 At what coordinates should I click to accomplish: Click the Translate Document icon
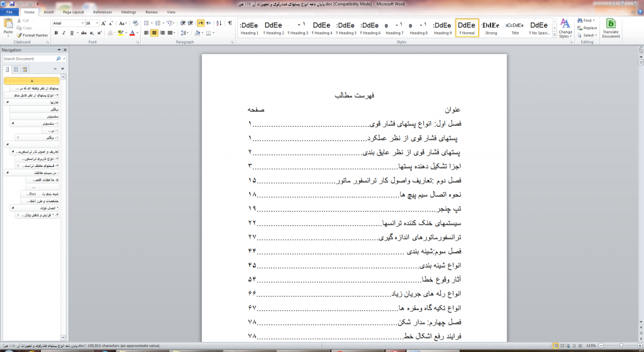[x=610, y=28]
